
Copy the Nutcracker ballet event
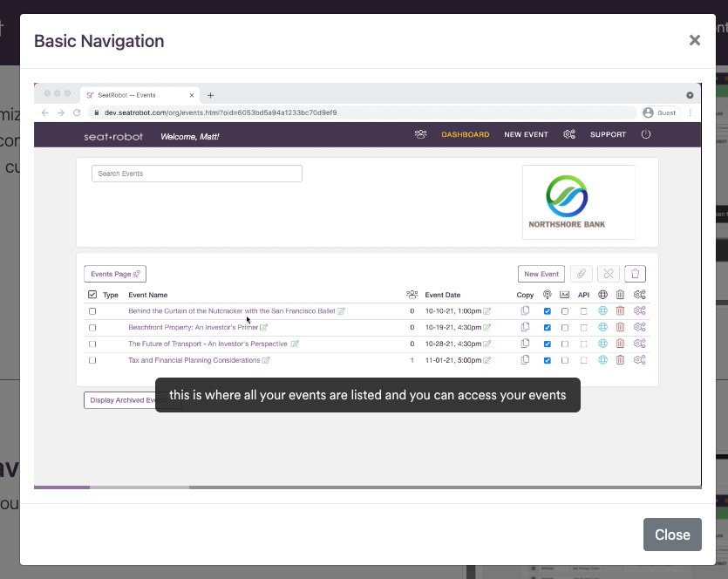525,310
